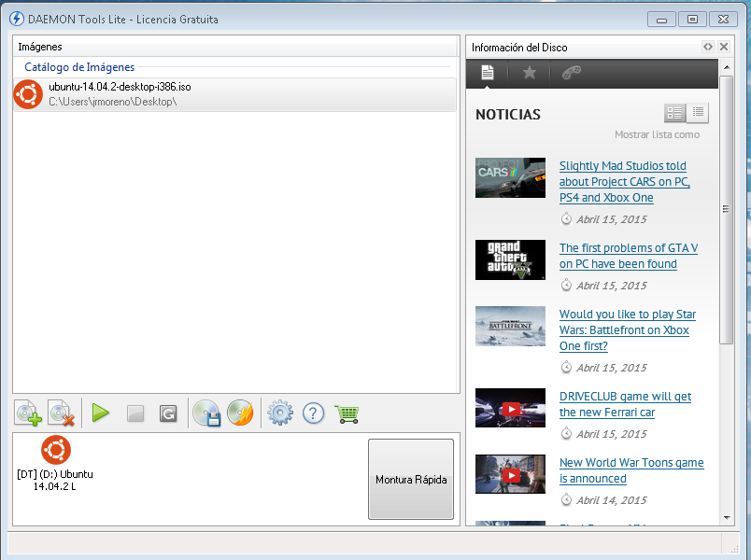The height and width of the screenshot is (560, 751).
Task: Switch news to compact list view
Action: point(698,112)
